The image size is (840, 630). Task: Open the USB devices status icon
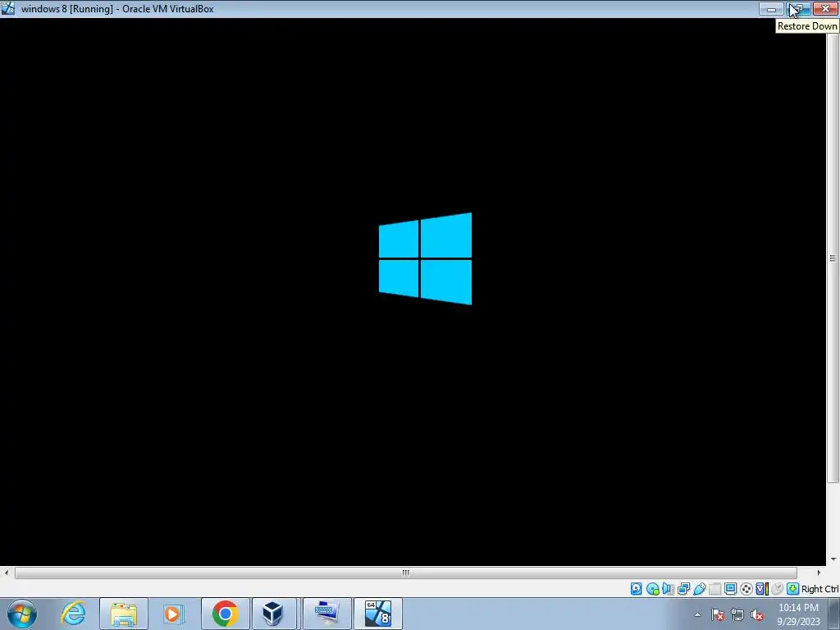[699, 589]
